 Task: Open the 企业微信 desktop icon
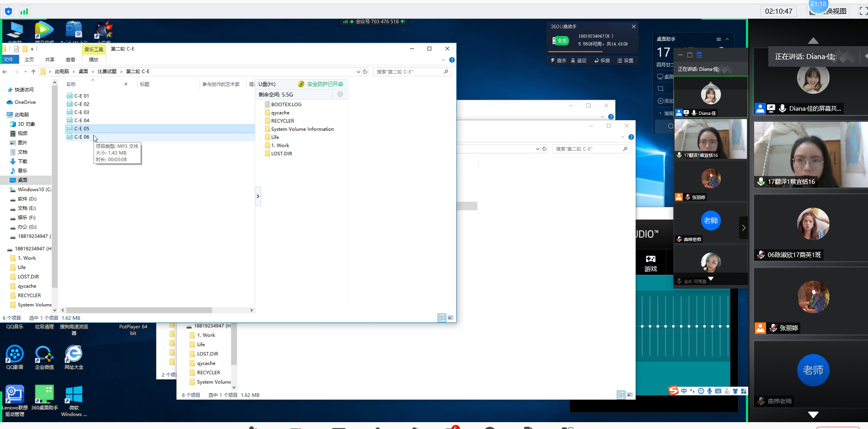[x=44, y=358]
